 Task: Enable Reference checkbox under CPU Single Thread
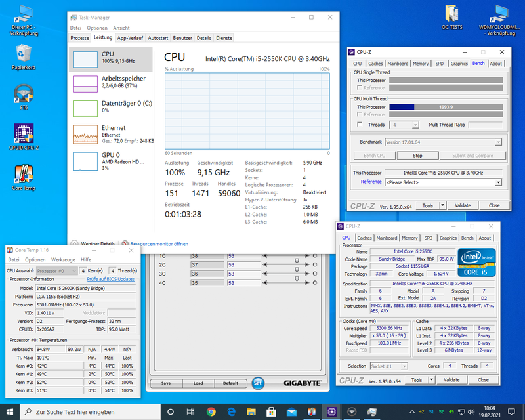pyautogui.click(x=360, y=87)
